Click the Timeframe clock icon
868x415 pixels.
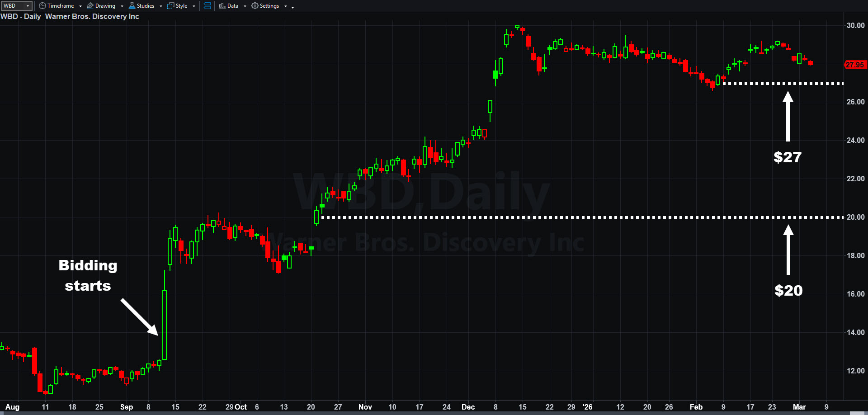tap(42, 6)
